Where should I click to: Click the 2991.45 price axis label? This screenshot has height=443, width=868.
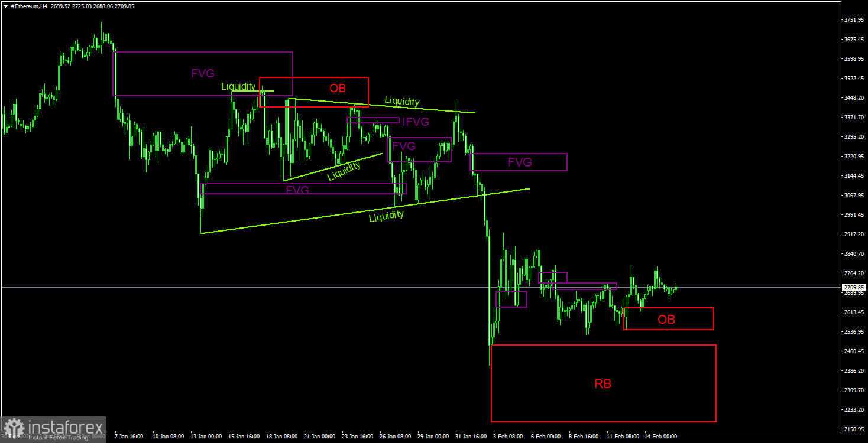854,215
